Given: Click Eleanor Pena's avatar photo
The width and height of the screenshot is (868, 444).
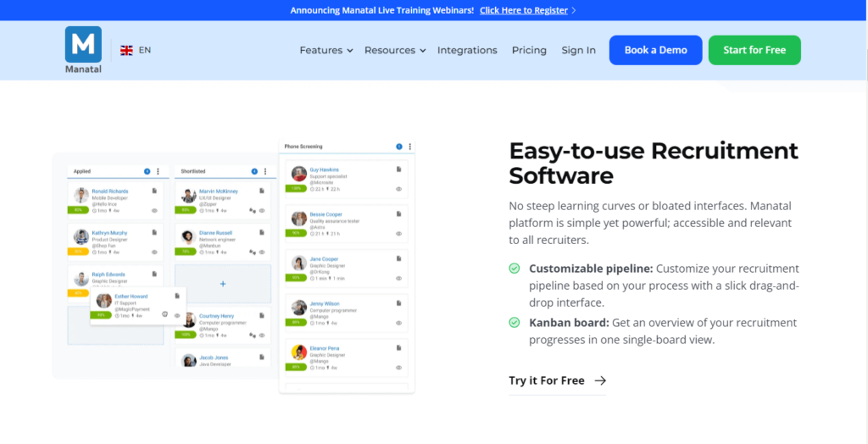Looking at the screenshot, I should pos(299,352).
